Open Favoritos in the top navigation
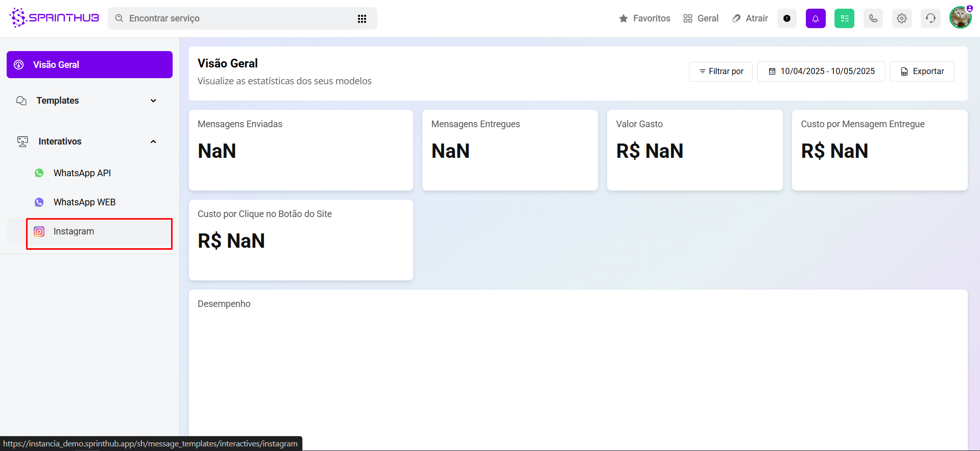 (644, 18)
